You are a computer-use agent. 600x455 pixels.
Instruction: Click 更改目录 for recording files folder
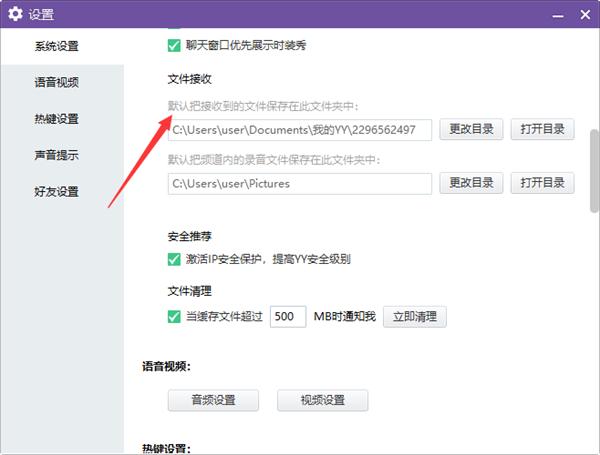tap(471, 183)
